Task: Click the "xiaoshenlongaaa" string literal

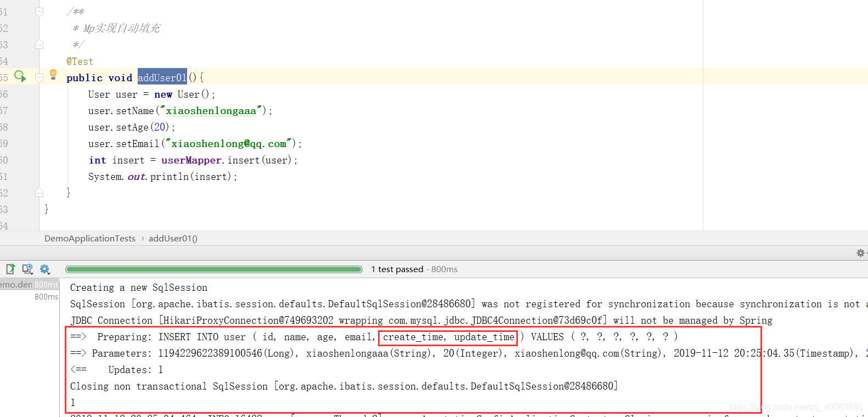Action: click(211, 111)
